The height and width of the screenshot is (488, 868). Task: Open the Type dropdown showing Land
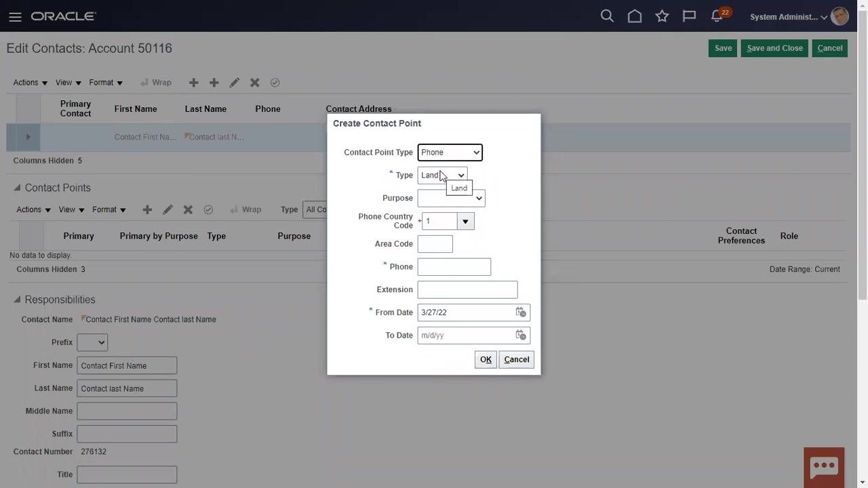point(442,176)
